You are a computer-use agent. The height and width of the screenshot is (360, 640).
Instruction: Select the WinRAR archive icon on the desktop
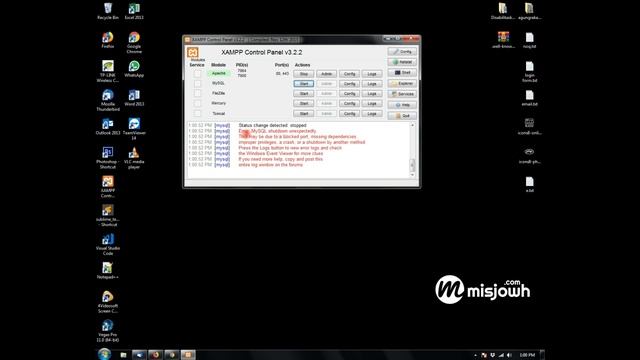click(503, 40)
